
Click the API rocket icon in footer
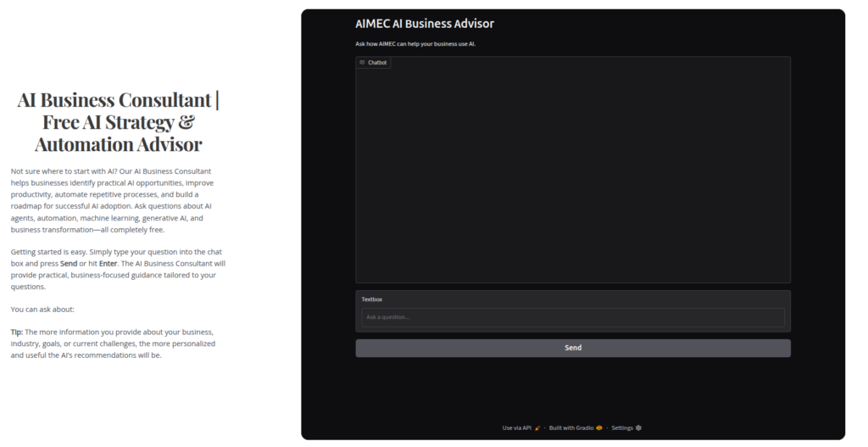pyautogui.click(x=537, y=427)
